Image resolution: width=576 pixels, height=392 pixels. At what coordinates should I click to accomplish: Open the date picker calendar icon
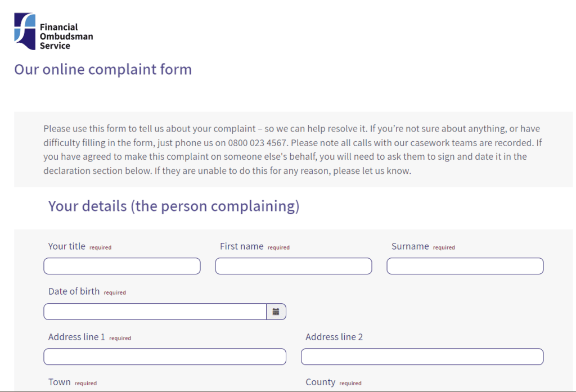pyautogui.click(x=276, y=311)
